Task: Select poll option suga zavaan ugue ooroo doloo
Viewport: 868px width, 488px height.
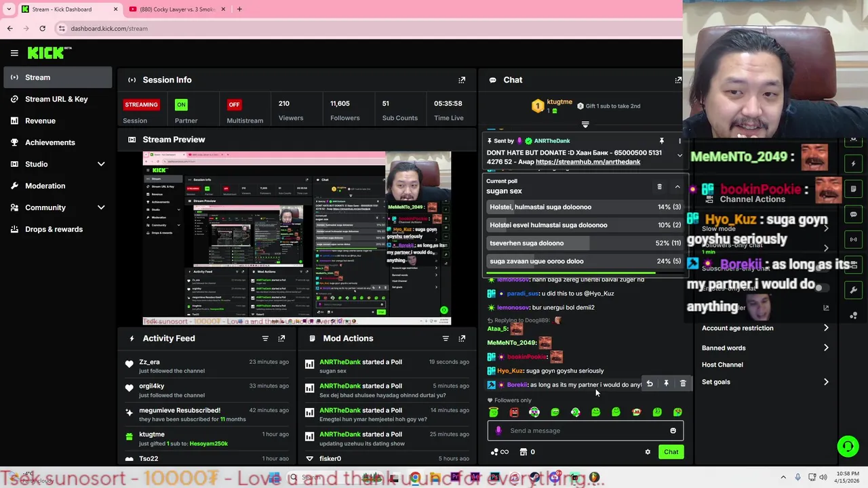Action: (x=585, y=261)
